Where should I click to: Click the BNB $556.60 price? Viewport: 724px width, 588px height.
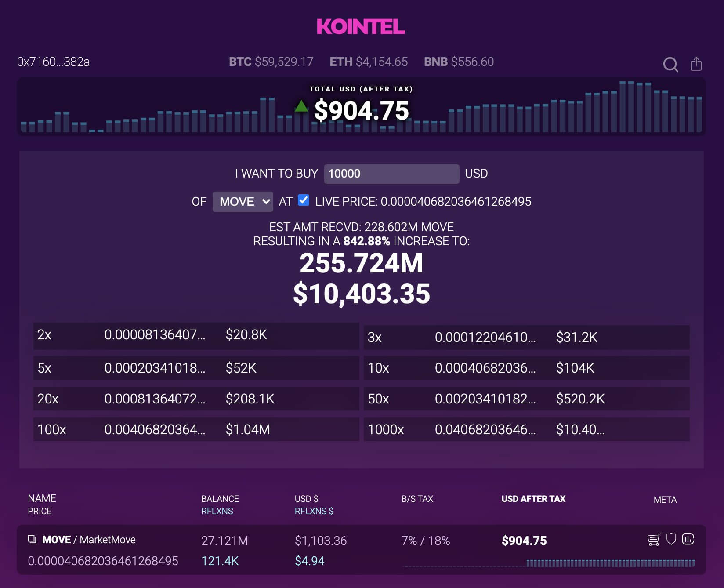click(x=459, y=62)
